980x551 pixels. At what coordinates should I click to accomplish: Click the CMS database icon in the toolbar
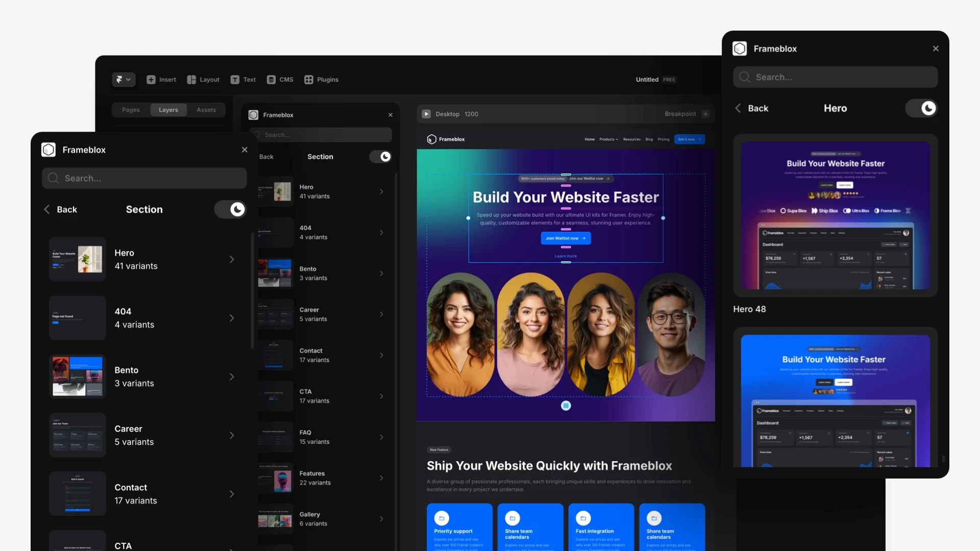click(x=271, y=80)
